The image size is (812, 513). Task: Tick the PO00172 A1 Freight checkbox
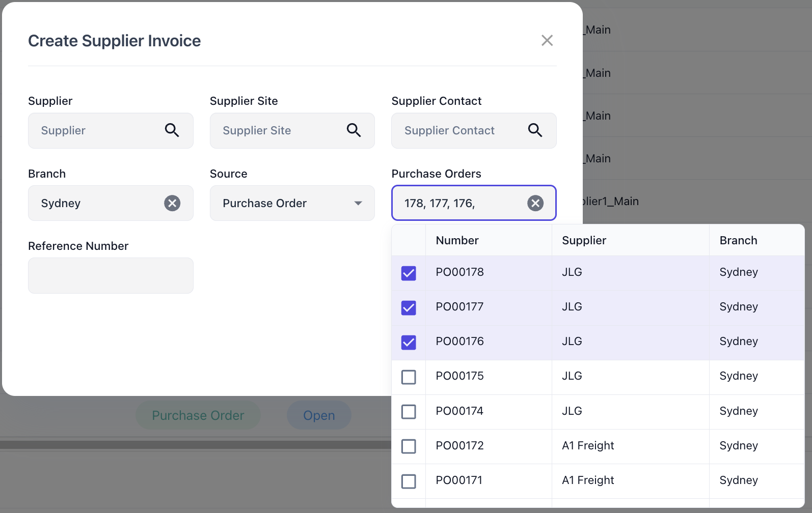coord(409,446)
